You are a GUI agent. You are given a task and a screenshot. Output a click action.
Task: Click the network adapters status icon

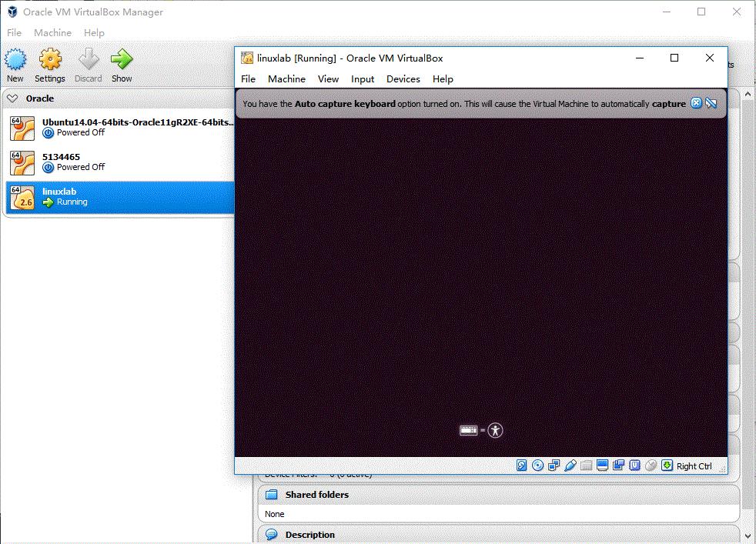(x=554, y=466)
